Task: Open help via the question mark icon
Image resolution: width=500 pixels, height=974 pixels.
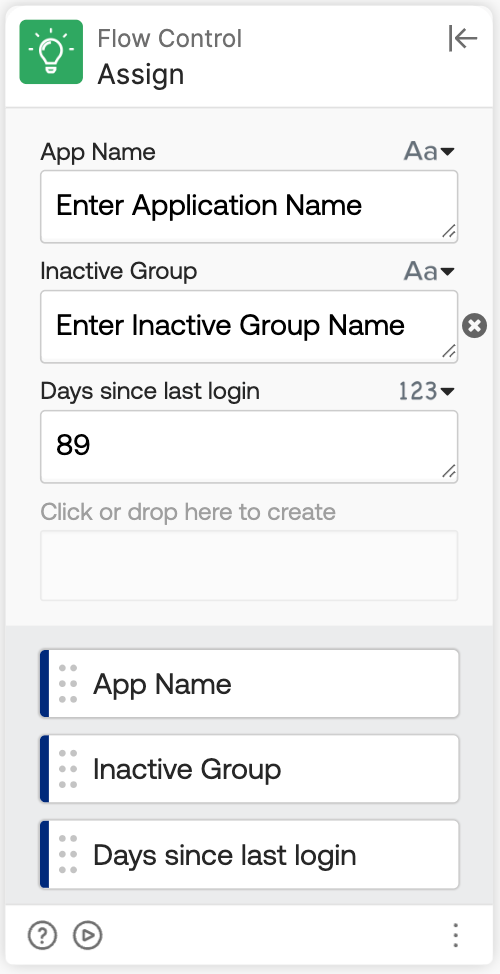Action: (42, 935)
